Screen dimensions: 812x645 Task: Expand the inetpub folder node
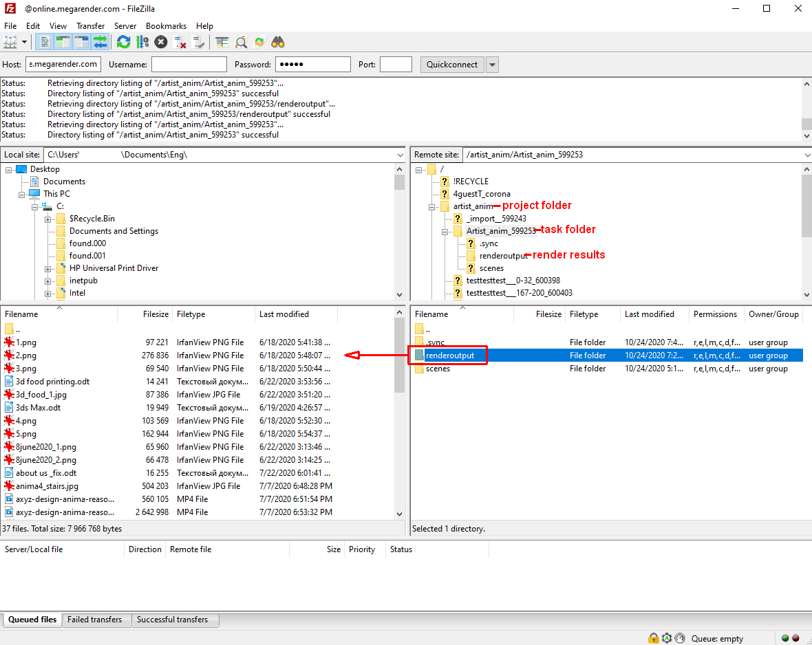(47, 282)
